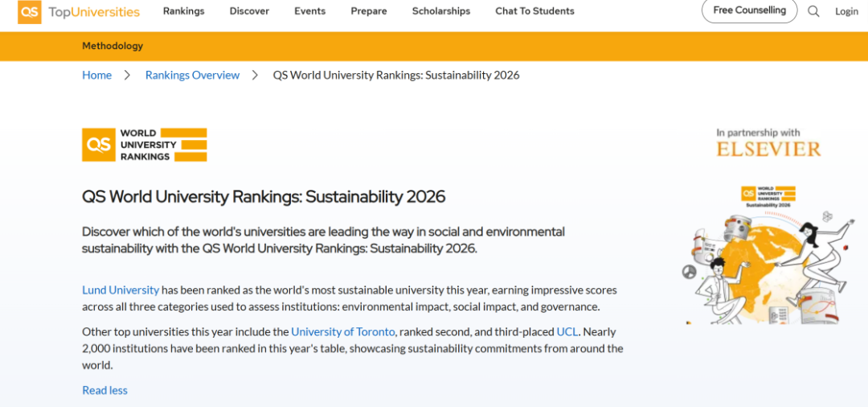Click the QS TopUniversities logo
Viewport: 868px width, 407px height.
(79, 12)
